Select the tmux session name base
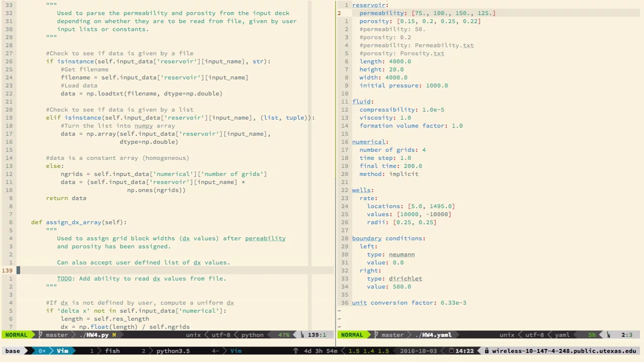Screen dimensions: 644x362 pos(13,351)
